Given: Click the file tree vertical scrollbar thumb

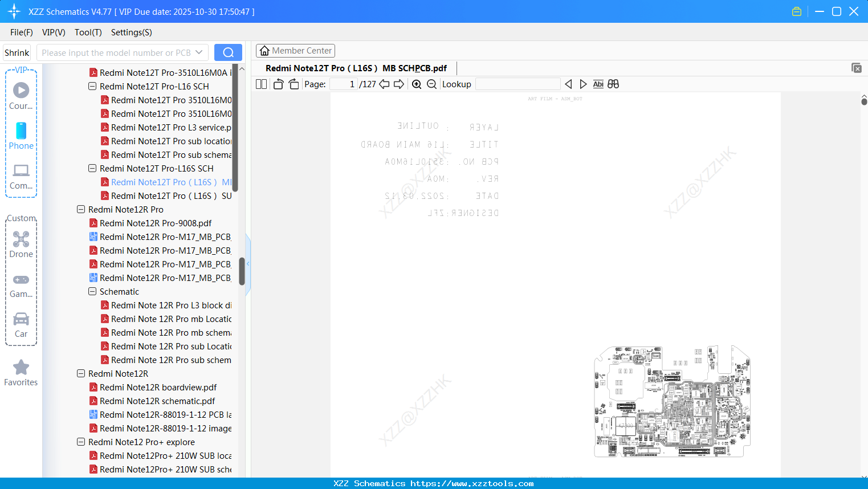Looking at the screenshot, I should tap(242, 271).
